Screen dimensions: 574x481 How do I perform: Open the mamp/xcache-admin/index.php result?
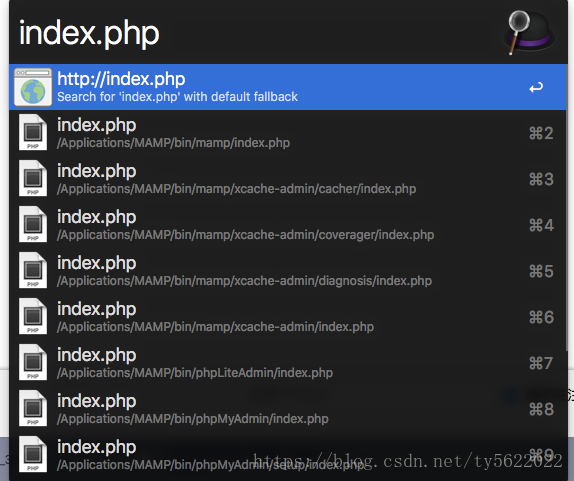tap(288, 317)
